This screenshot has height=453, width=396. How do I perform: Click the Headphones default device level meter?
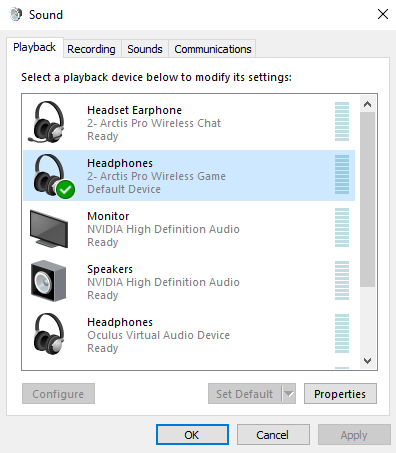pyautogui.click(x=342, y=175)
